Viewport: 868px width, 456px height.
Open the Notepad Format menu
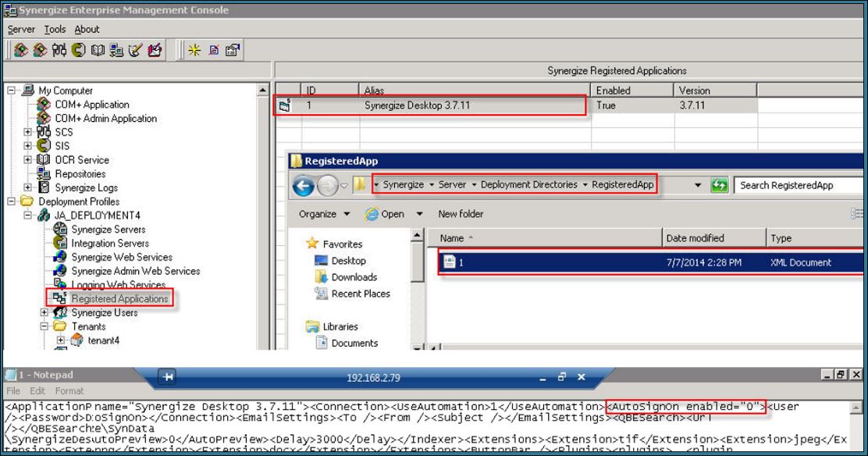69,390
